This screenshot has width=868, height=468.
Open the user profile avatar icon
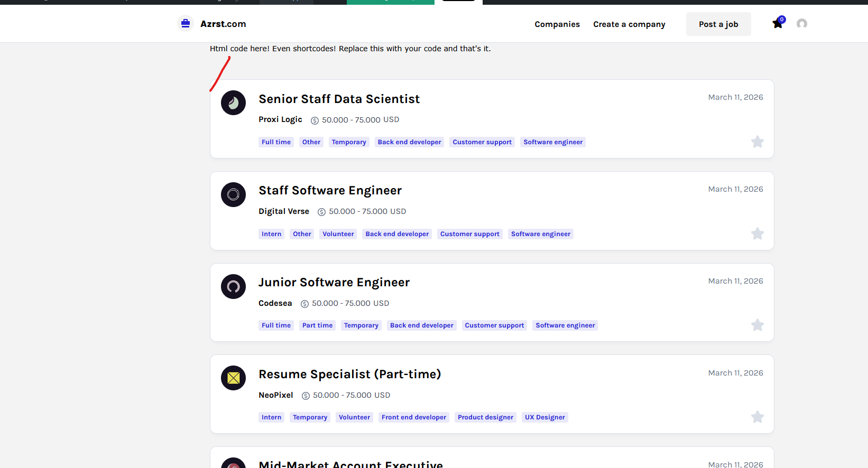pos(802,24)
